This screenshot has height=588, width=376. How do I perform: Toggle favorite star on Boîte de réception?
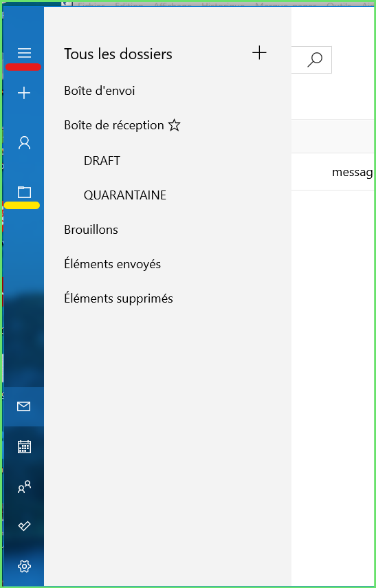(174, 125)
